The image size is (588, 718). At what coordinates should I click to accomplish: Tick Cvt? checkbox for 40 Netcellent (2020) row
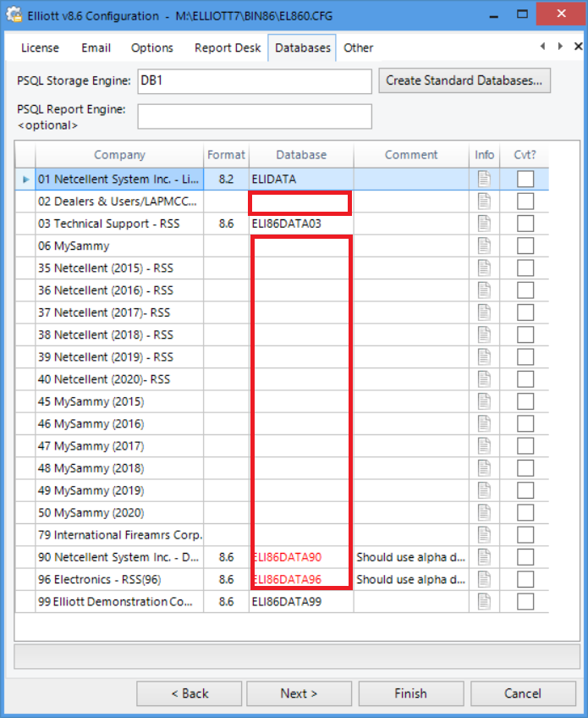pyautogui.click(x=525, y=379)
